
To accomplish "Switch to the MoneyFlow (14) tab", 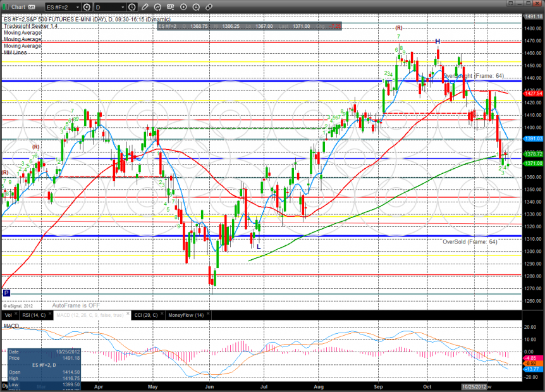I will coord(186,315).
